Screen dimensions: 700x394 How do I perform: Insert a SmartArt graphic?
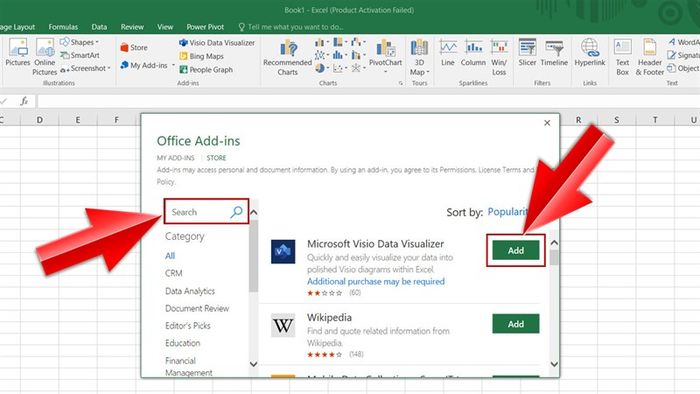[80, 55]
